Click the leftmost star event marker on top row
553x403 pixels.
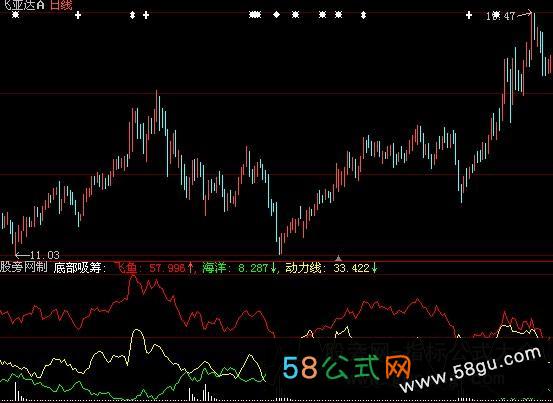tap(16, 15)
